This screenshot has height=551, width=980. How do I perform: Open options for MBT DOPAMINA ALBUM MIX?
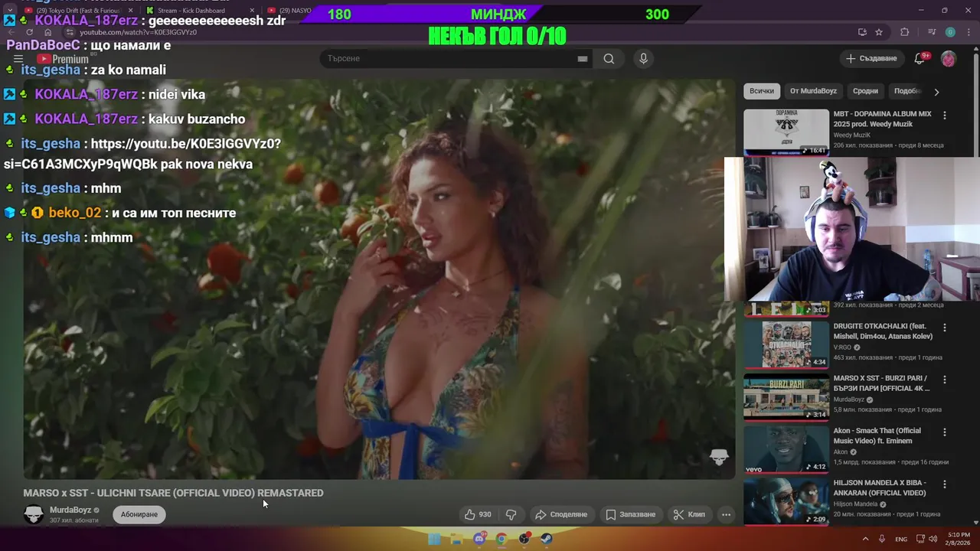click(944, 116)
